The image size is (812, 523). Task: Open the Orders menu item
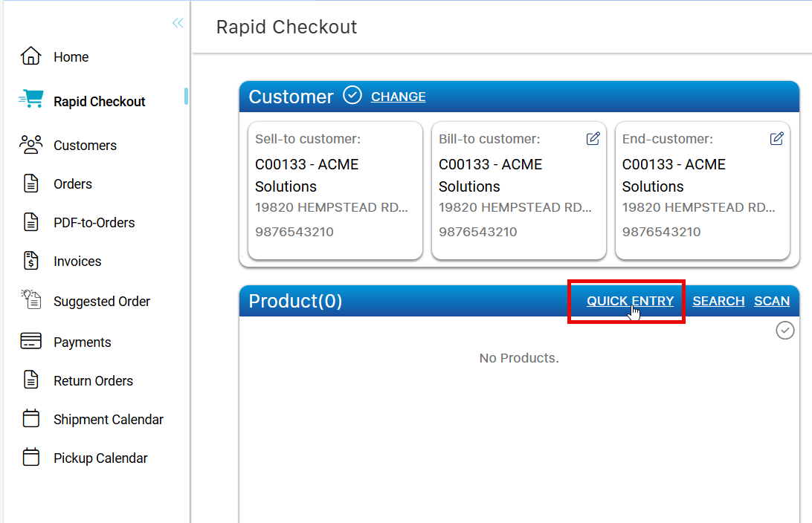pyautogui.click(x=73, y=184)
